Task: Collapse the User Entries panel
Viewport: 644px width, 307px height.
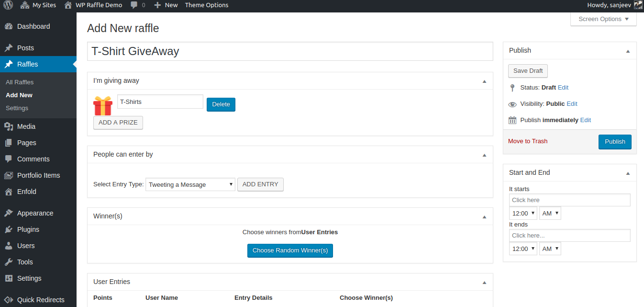Action: (x=484, y=282)
